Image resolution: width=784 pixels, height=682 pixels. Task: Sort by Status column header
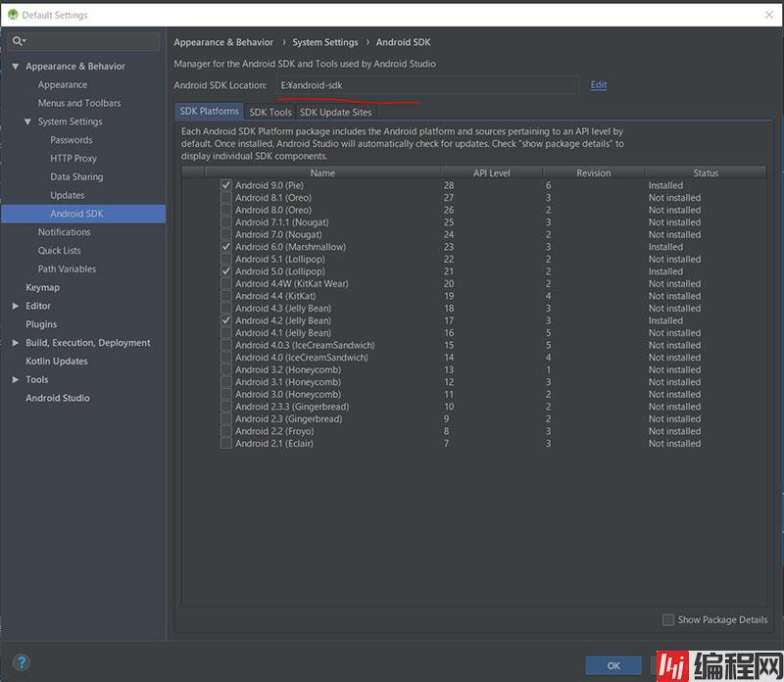pyautogui.click(x=706, y=172)
